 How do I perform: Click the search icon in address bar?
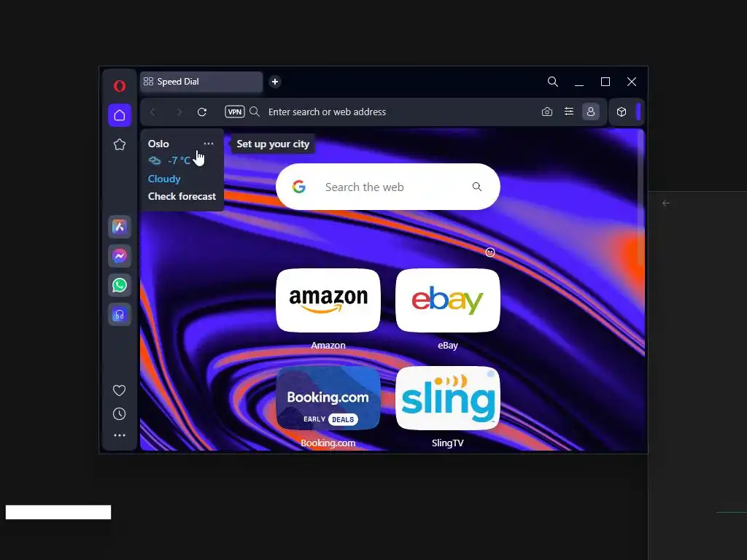(255, 112)
